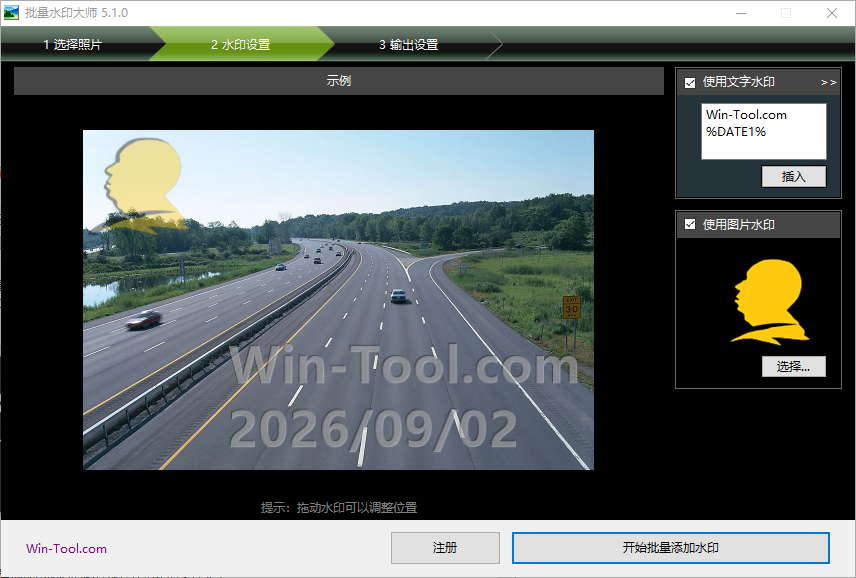Click the Win-Tool.com text watermark on the photo

coord(404,365)
